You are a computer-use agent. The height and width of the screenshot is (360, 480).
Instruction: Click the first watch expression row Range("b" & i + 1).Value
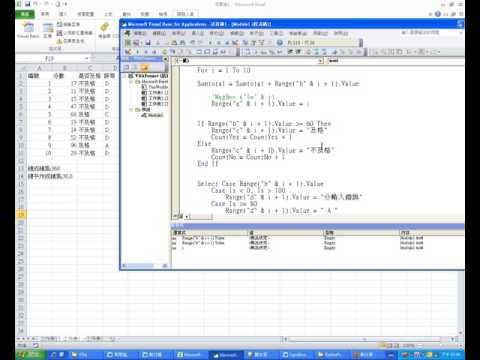317,238
